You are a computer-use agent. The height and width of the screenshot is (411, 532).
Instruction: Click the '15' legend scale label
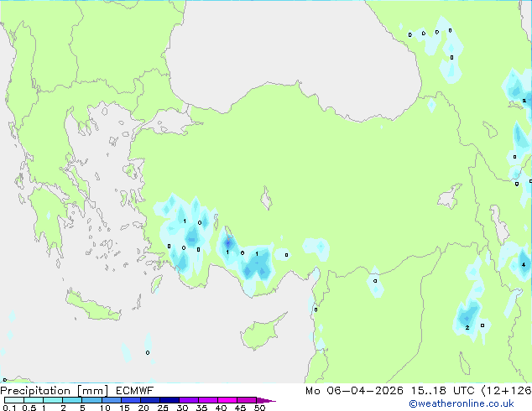click(124, 408)
